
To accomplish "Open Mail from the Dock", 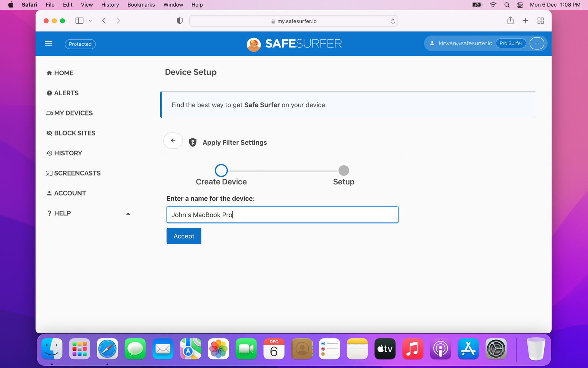I will click(163, 348).
